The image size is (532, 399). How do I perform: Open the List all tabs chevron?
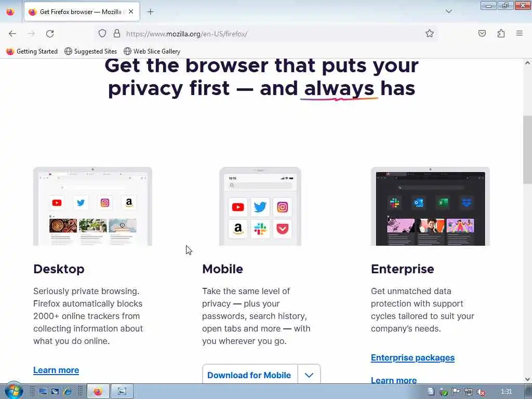click(x=449, y=11)
